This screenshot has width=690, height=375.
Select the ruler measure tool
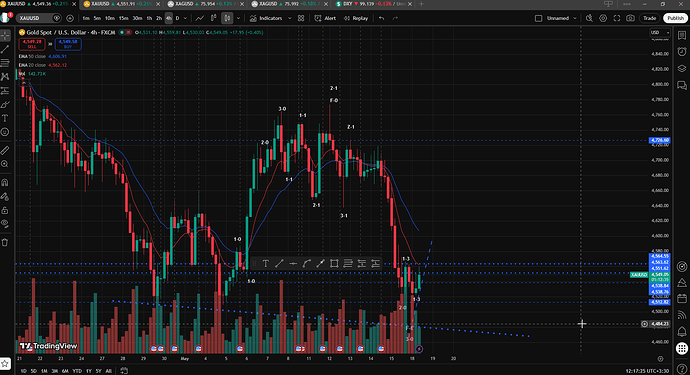[5, 151]
